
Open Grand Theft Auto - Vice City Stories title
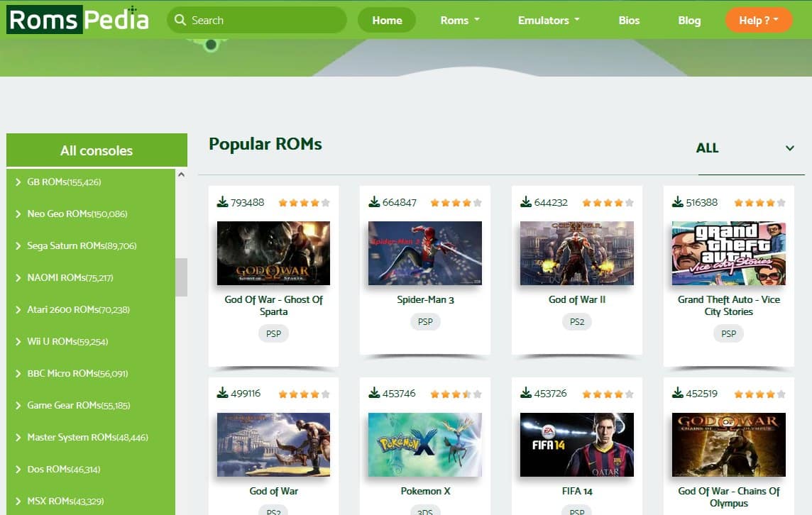(729, 305)
